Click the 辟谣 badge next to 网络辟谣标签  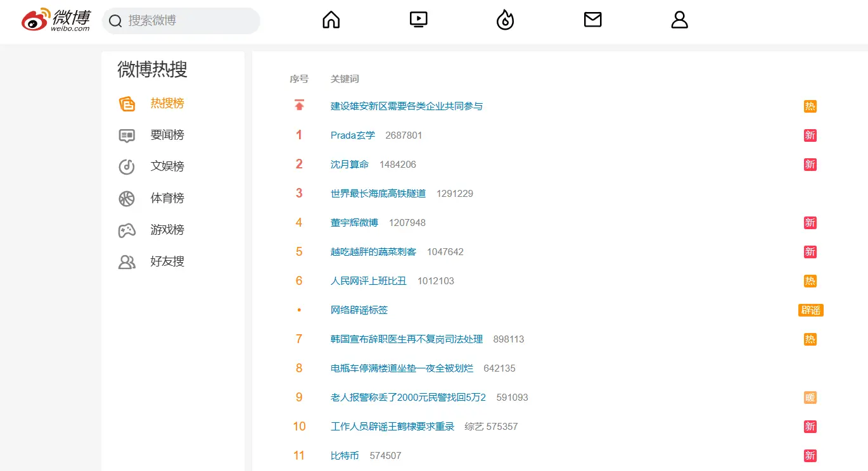tap(810, 310)
